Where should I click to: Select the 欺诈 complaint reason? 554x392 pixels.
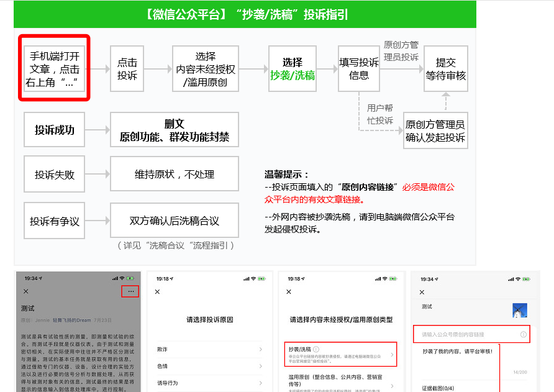[x=209, y=349]
